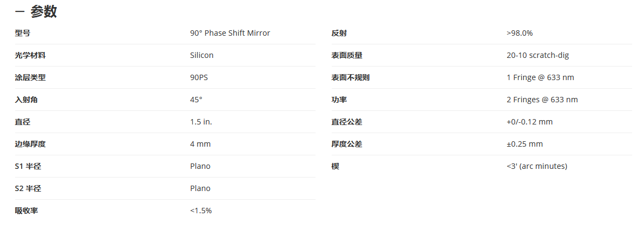This screenshot has height=243, width=644.
Task: Click the >98.0% reflection value
Action: point(520,33)
